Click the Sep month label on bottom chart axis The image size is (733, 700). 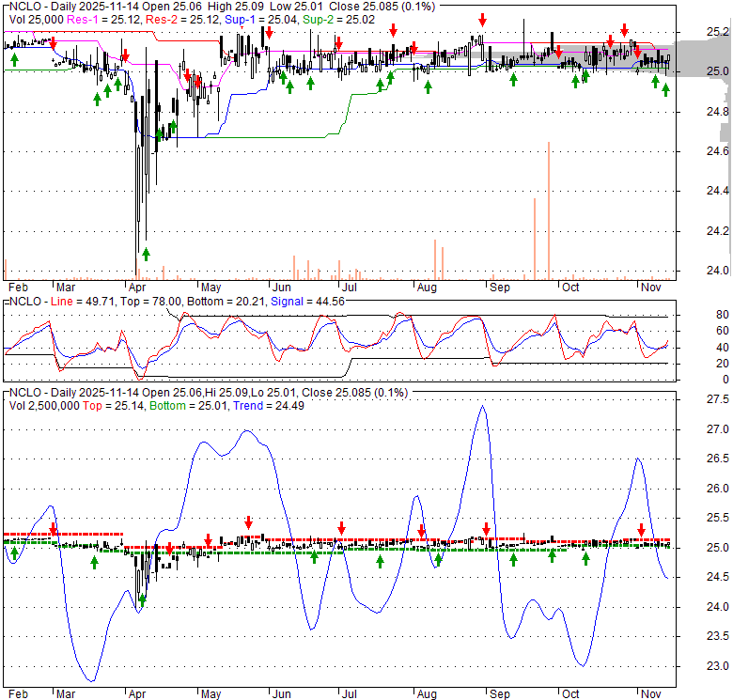499,694
